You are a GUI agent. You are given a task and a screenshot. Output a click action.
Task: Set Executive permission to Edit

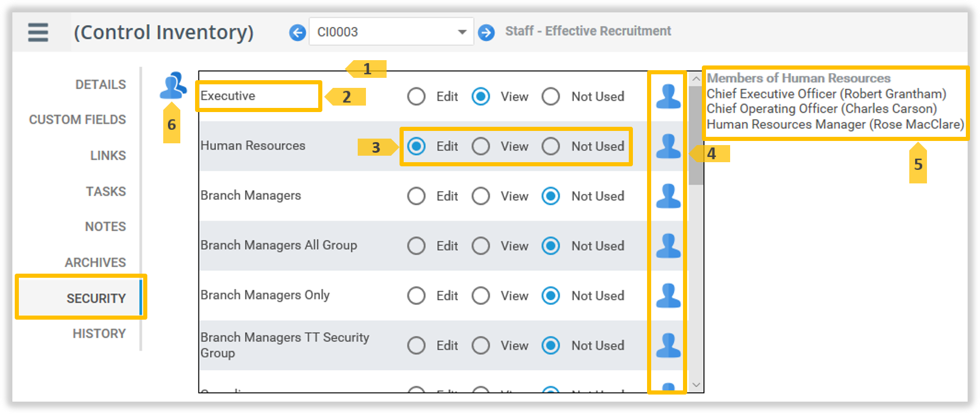click(416, 97)
